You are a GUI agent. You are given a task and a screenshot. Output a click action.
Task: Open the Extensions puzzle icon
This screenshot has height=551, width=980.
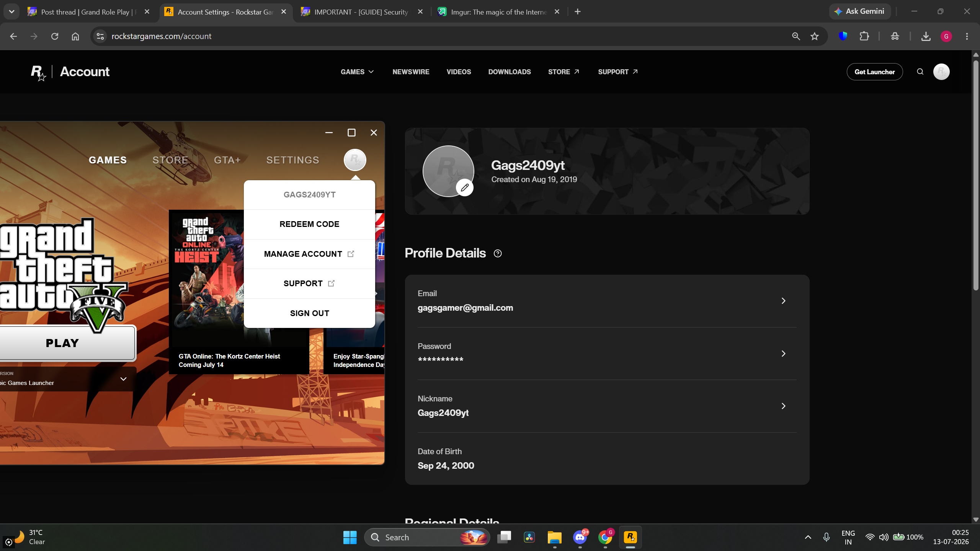click(x=864, y=36)
